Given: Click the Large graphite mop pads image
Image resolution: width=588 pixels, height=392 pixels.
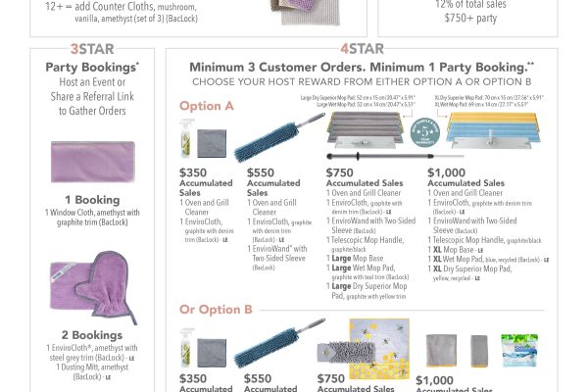Looking at the screenshot, I should pos(365,129).
